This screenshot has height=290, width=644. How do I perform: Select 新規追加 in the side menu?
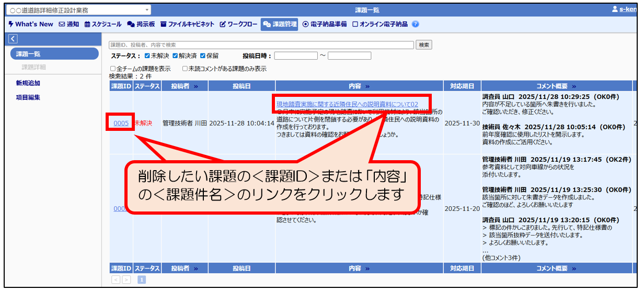tap(28, 83)
